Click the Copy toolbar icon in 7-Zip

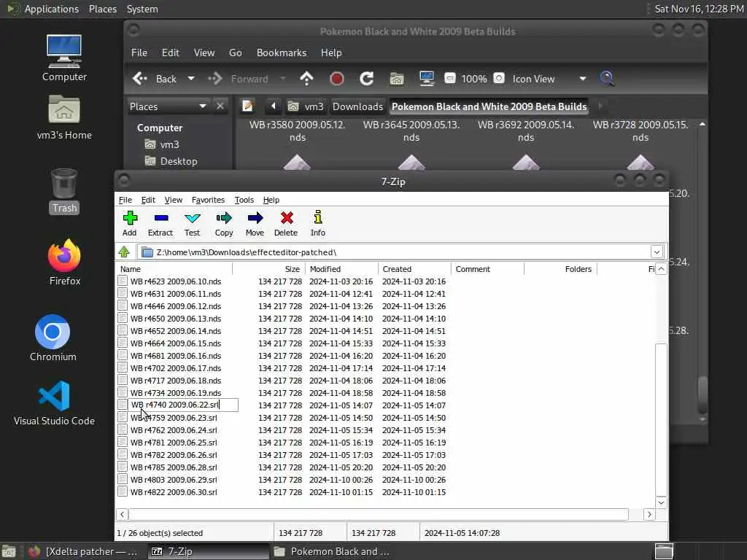click(224, 224)
